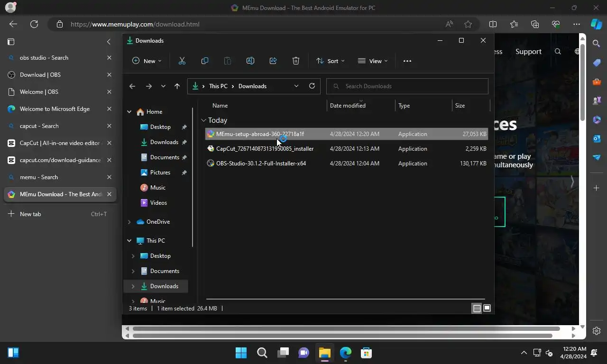Switch to obs studio - Search tab
The width and height of the screenshot is (607, 364).
coord(60,58)
